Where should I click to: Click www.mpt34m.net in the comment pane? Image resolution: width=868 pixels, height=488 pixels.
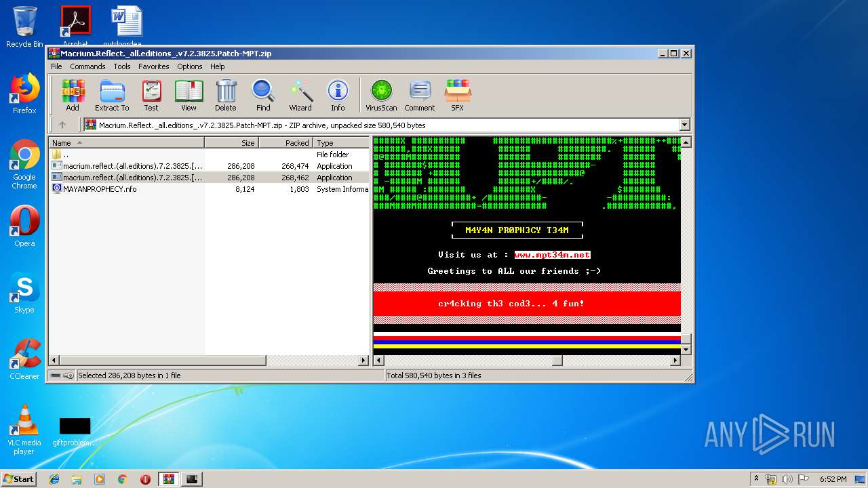pyautogui.click(x=552, y=255)
